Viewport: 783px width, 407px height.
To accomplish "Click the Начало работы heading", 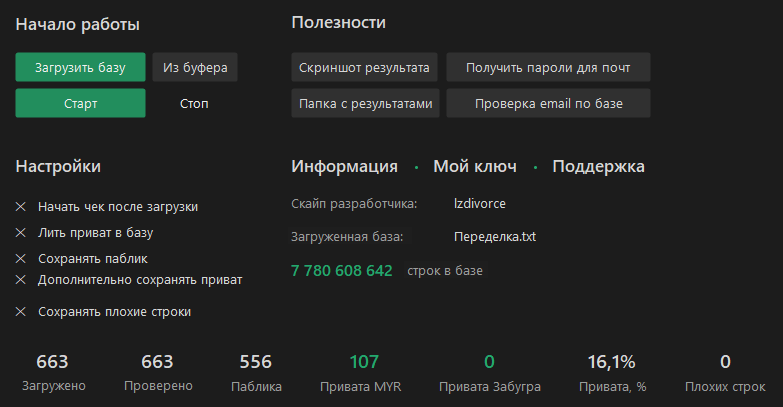I will (77, 24).
